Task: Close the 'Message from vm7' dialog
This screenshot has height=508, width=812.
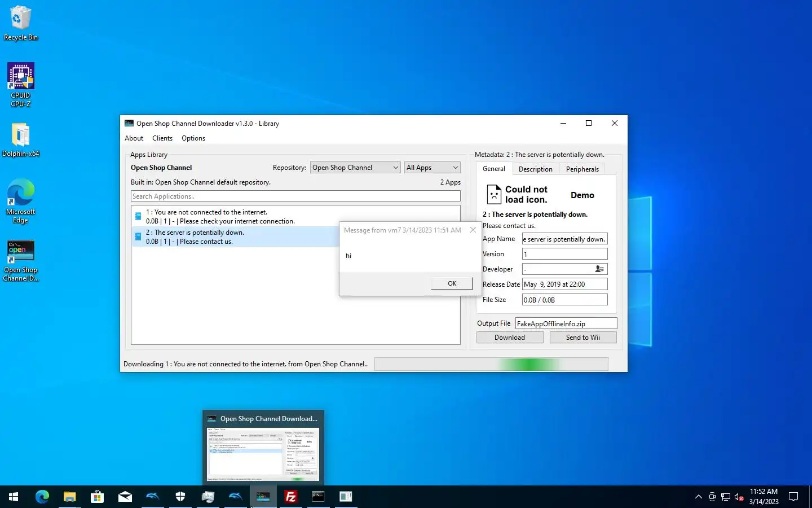Action: [473, 230]
